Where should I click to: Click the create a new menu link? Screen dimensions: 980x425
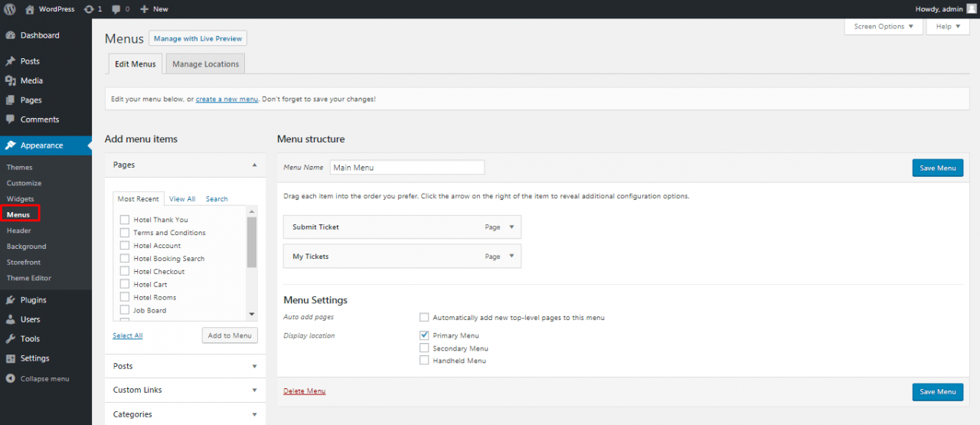click(227, 100)
